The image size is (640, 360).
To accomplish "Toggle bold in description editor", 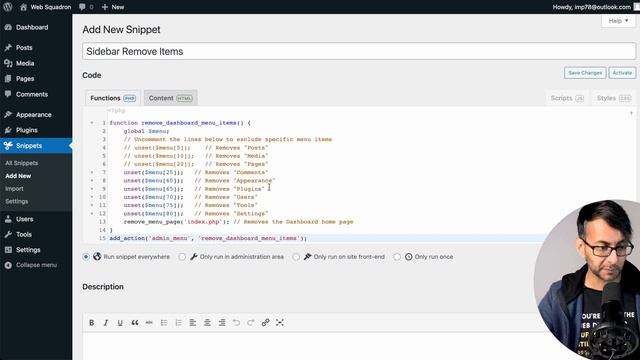I will [x=91, y=322].
